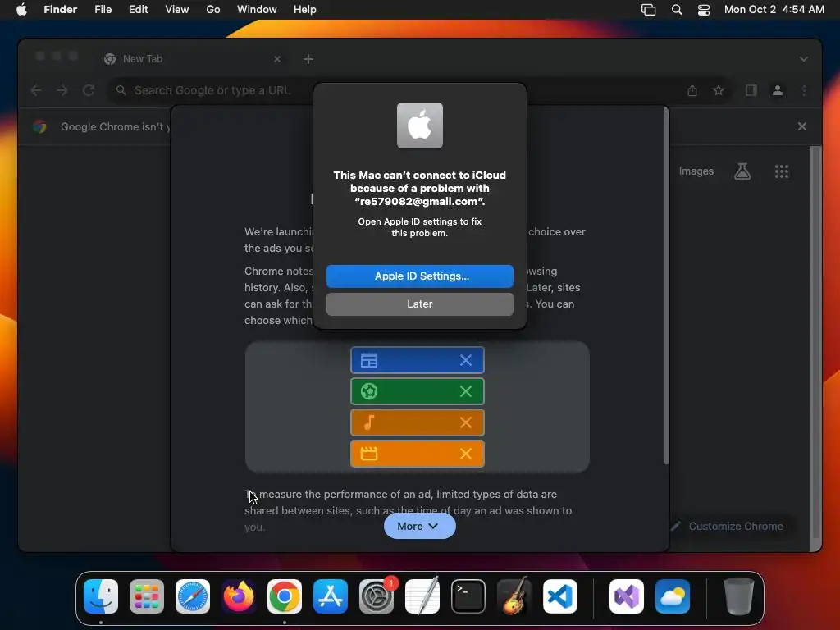This screenshot has width=840, height=630.
Task: Remove the music note topic chip
Action: [x=466, y=422]
